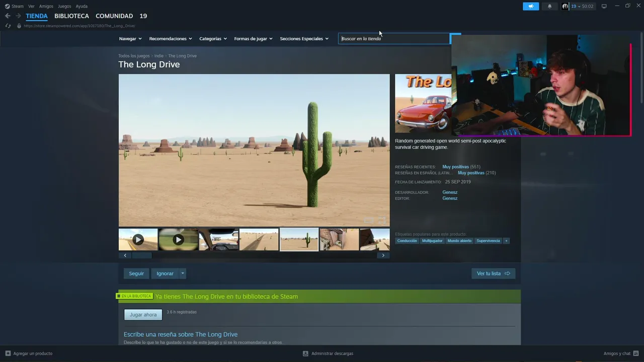This screenshot has height=362, width=644.
Task: Open the Formas de jugar dropdown
Action: [253, 39]
